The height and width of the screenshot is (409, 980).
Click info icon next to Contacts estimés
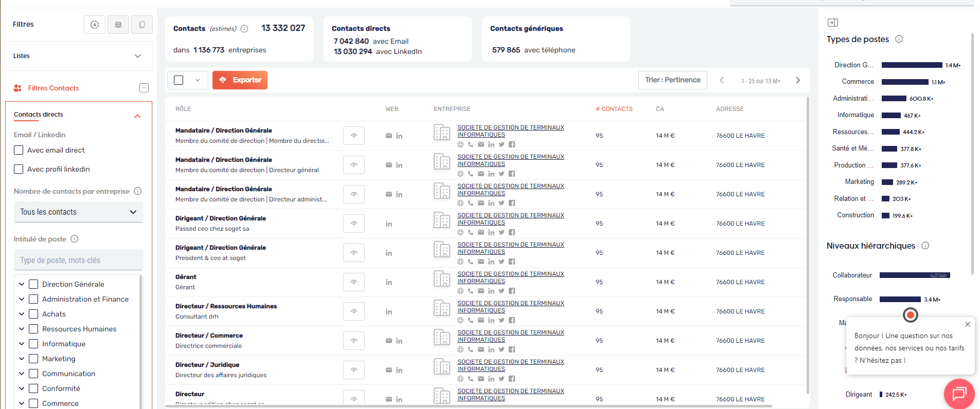point(244,29)
